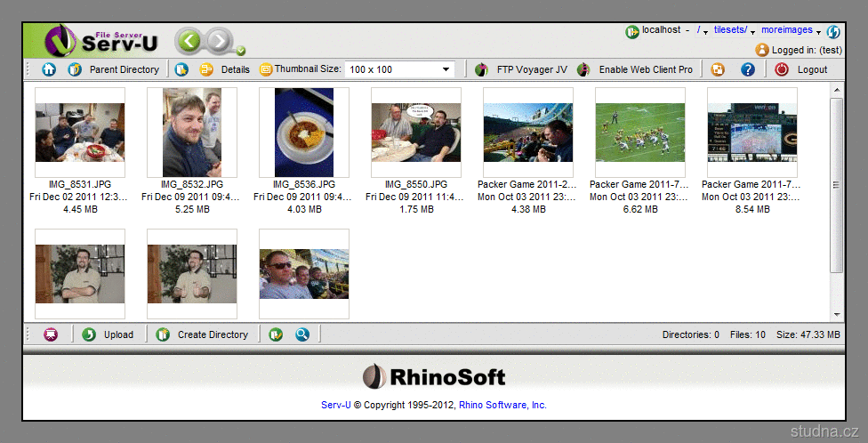Viewport: 868px width, 443px height.
Task: Click the magnifier search icon in bottom toolbar
Action: coord(302,334)
